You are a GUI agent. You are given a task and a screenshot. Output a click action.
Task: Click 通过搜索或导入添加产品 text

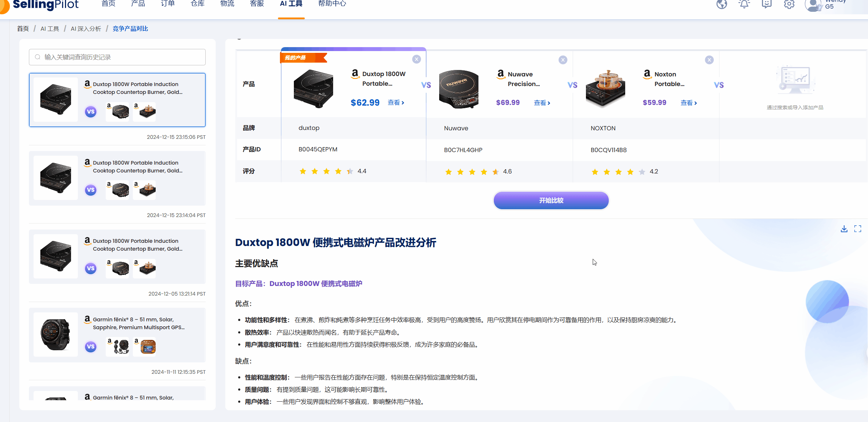point(795,107)
